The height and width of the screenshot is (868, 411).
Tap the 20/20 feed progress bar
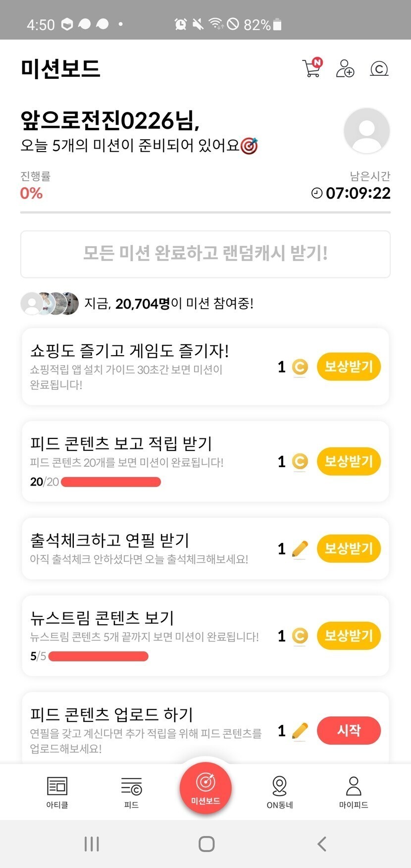(x=110, y=482)
